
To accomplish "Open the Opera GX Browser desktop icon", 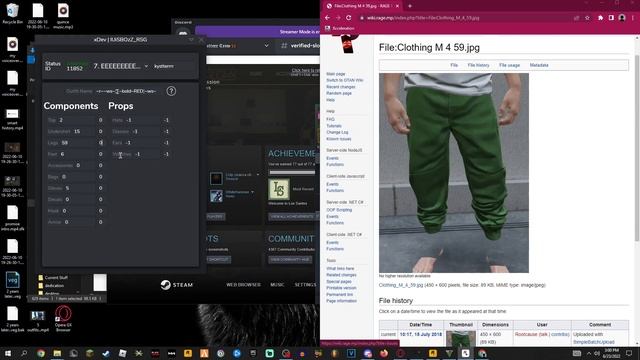I will (63, 319).
